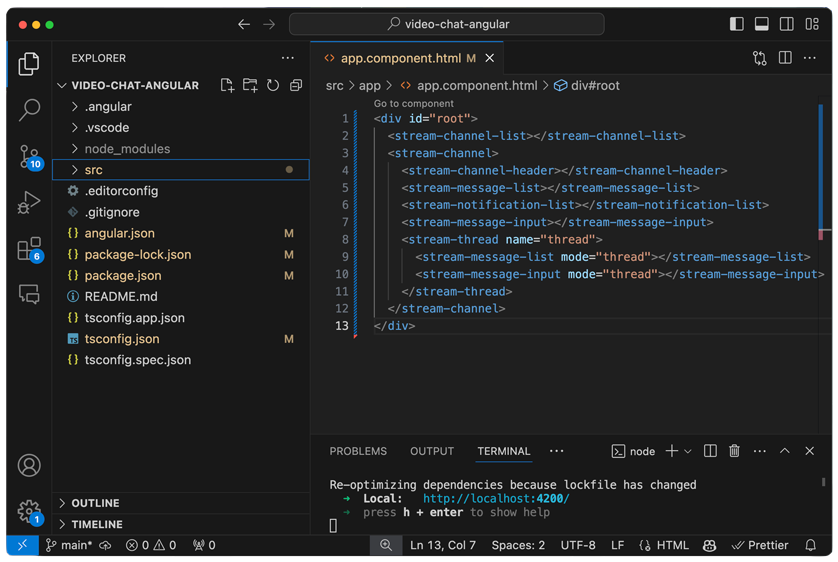Viewport: 838px width, 562px height.
Task: Create a new terminal with plus icon
Action: [x=672, y=451]
